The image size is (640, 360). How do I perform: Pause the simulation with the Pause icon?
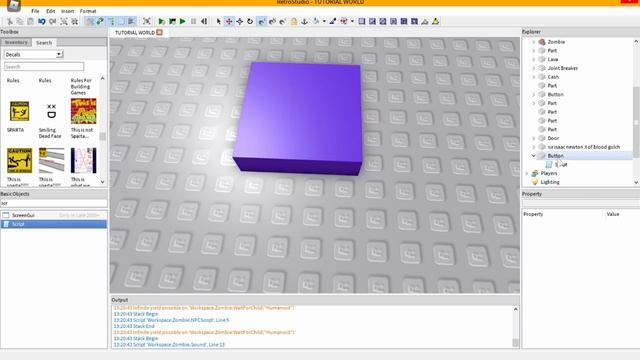193,21
